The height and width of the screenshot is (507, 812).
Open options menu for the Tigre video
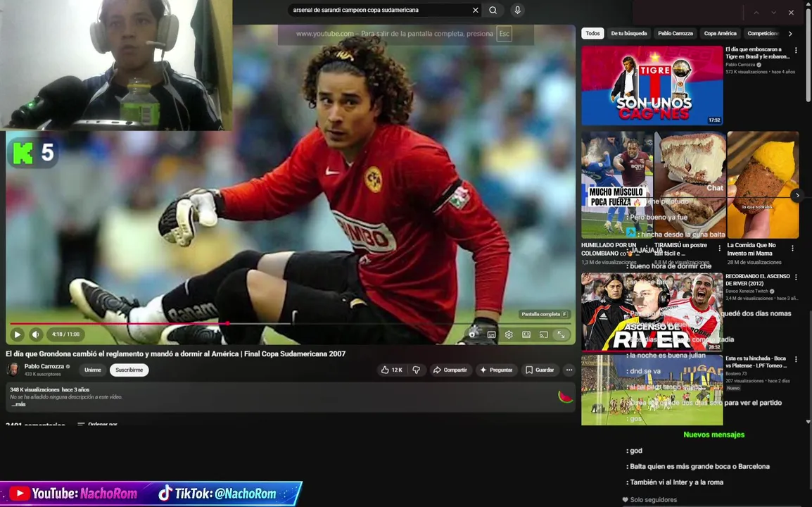point(796,50)
